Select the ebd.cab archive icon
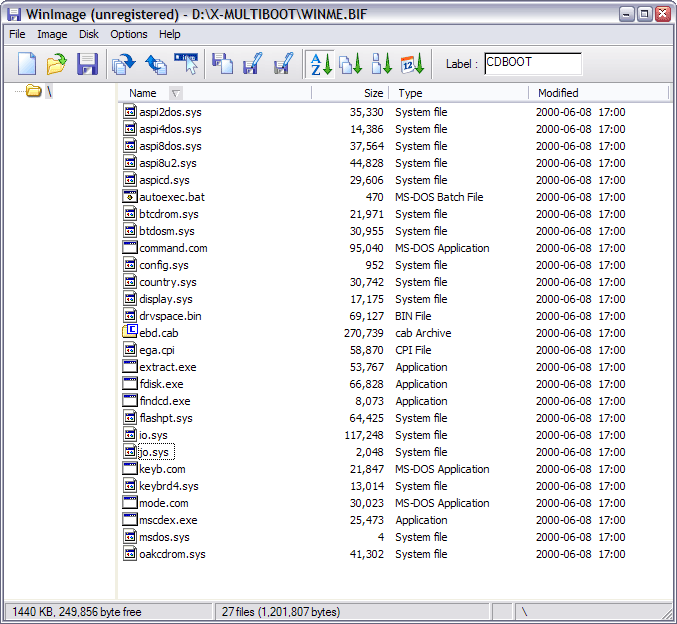This screenshot has width=677, height=624. (130, 332)
